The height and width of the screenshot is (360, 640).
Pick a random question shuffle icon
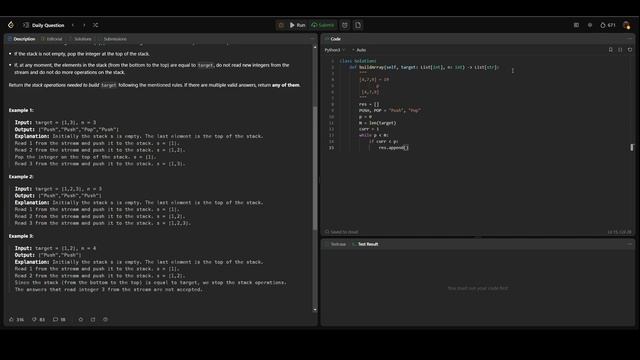click(96, 25)
